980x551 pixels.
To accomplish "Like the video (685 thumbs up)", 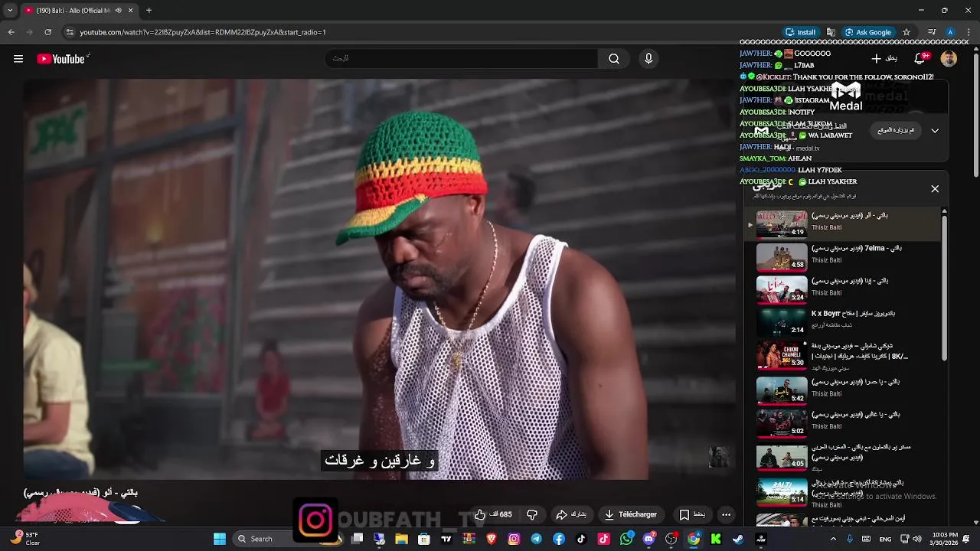I will pyautogui.click(x=492, y=514).
